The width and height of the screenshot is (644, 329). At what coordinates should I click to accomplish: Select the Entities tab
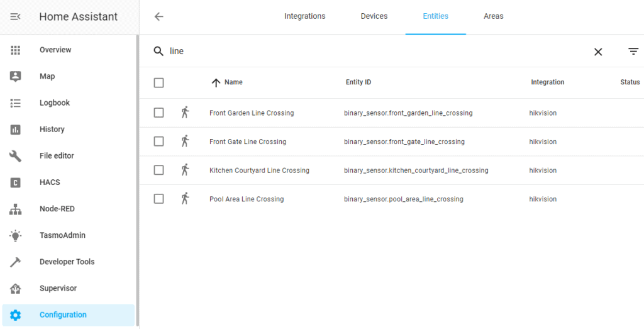435,16
